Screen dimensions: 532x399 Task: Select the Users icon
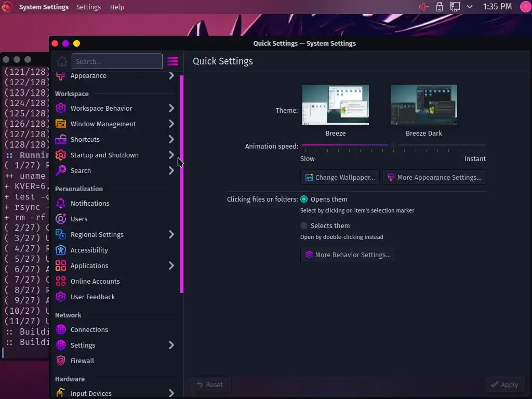pyautogui.click(x=61, y=219)
